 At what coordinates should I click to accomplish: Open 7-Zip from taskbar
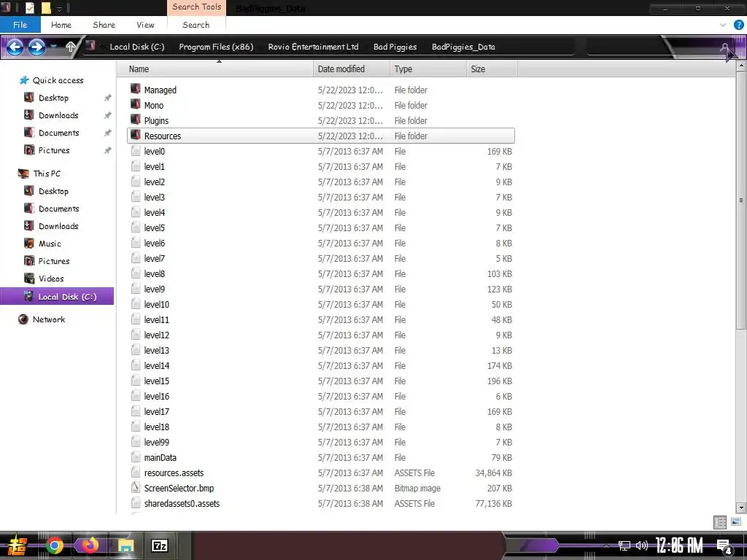click(x=159, y=545)
